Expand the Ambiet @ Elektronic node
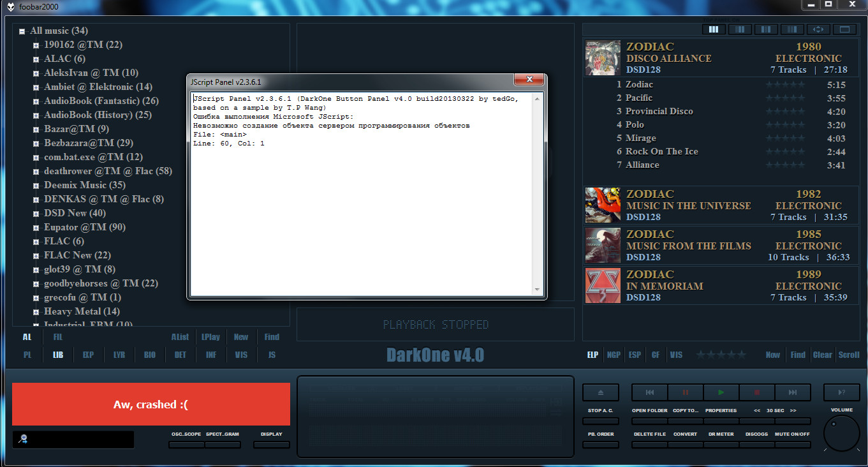This screenshot has width=868, height=467. click(36, 87)
